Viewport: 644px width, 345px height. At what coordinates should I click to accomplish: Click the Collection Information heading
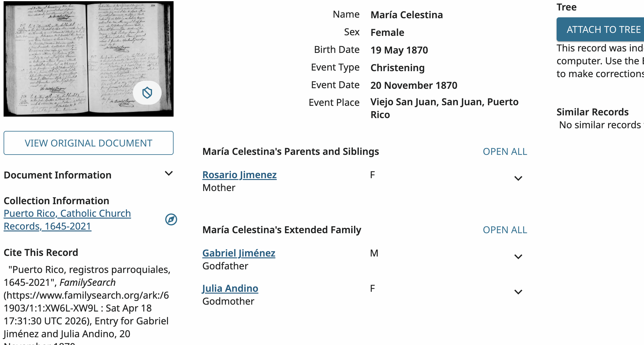[x=56, y=201]
